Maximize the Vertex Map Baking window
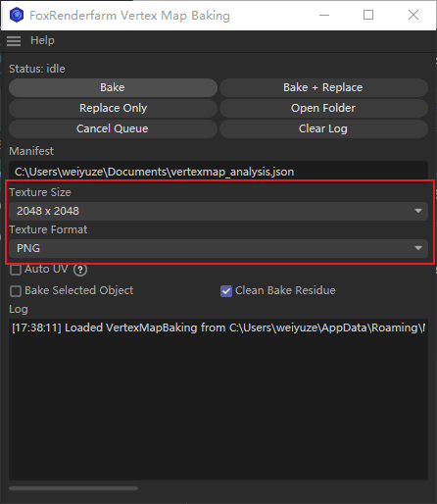437x504 pixels. (x=368, y=15)
